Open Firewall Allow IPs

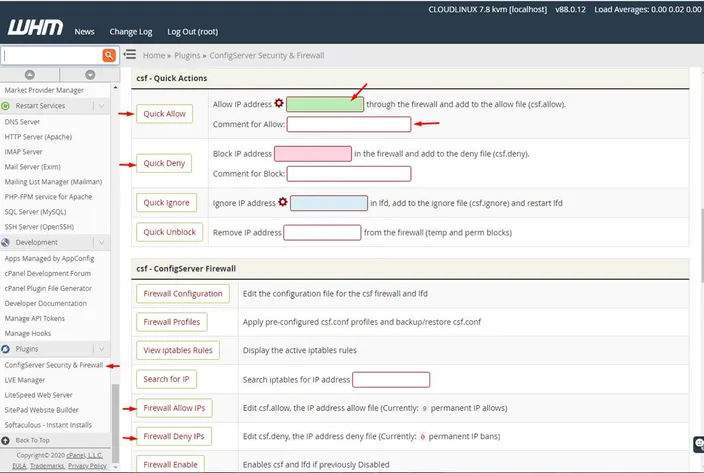(x=174, y=408)
